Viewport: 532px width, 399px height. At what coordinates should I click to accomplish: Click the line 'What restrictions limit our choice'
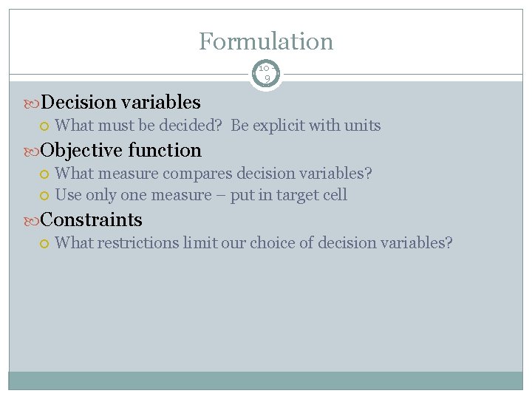coord(185,243)
